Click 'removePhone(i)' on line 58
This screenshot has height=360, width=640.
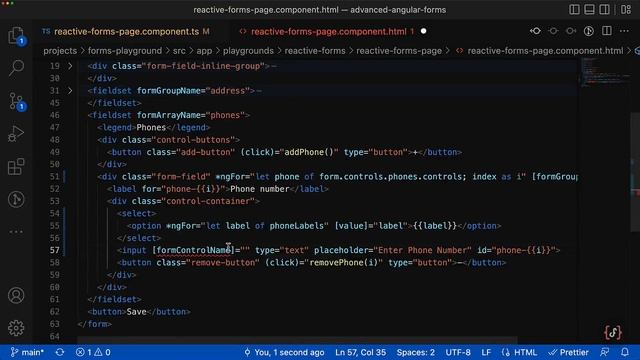[x=344, y=262]
